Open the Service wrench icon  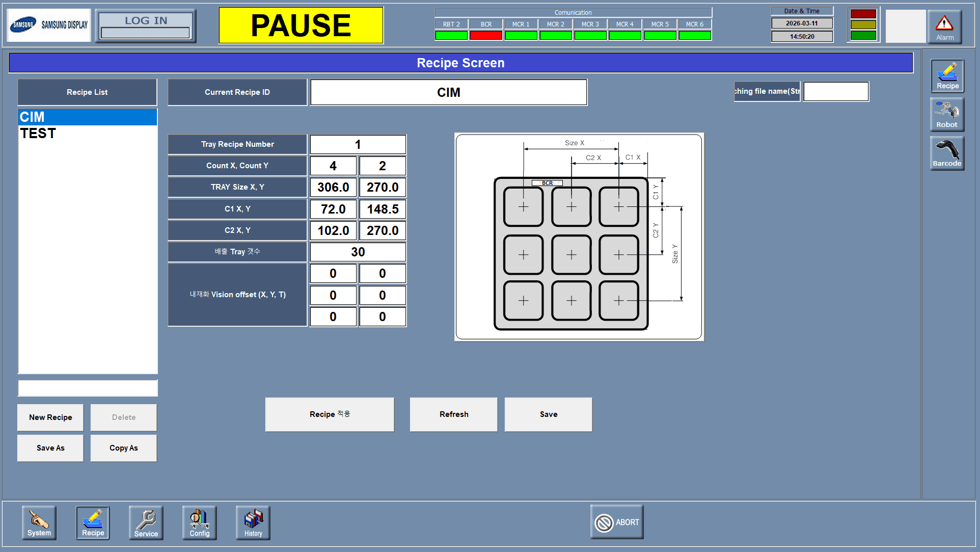(x=146, y=522)
